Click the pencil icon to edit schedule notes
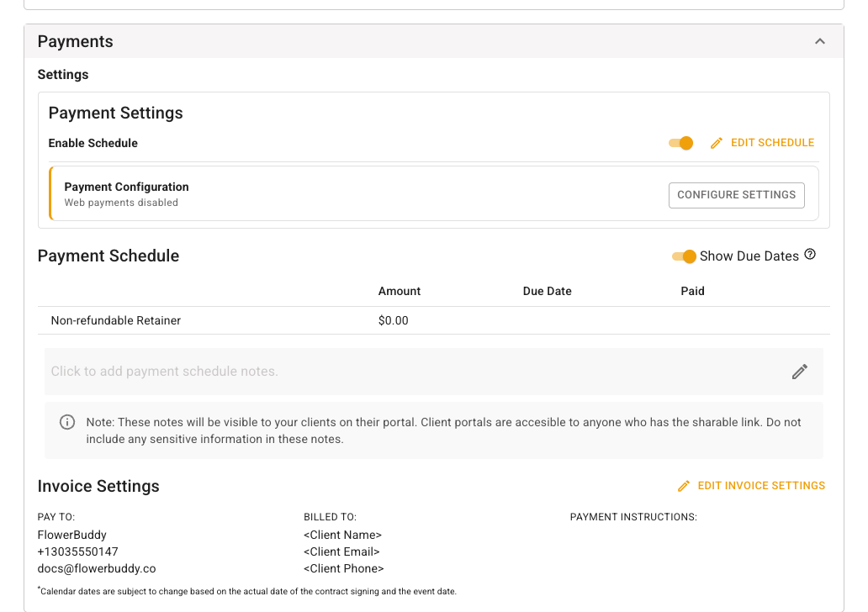Image resolution: width=868 pixels, height=612 pixels. 799,372
